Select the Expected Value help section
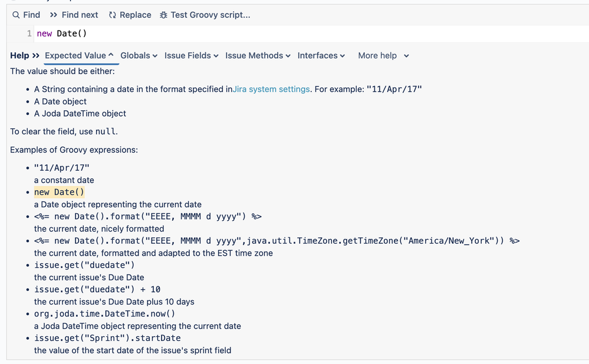The height and width of the screenshot is (364, 589). point(77,55)
